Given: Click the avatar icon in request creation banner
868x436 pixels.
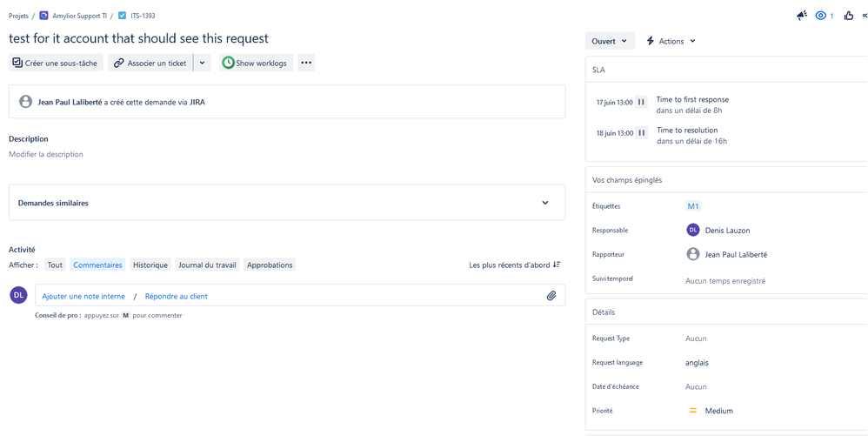Looking at the screenshot, I should (25, 101).
